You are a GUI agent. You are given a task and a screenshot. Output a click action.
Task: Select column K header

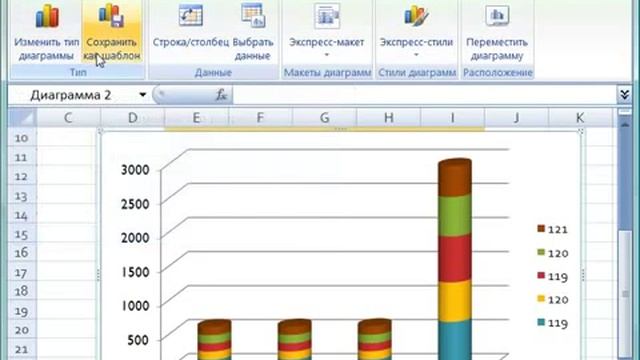coord(580,118)
